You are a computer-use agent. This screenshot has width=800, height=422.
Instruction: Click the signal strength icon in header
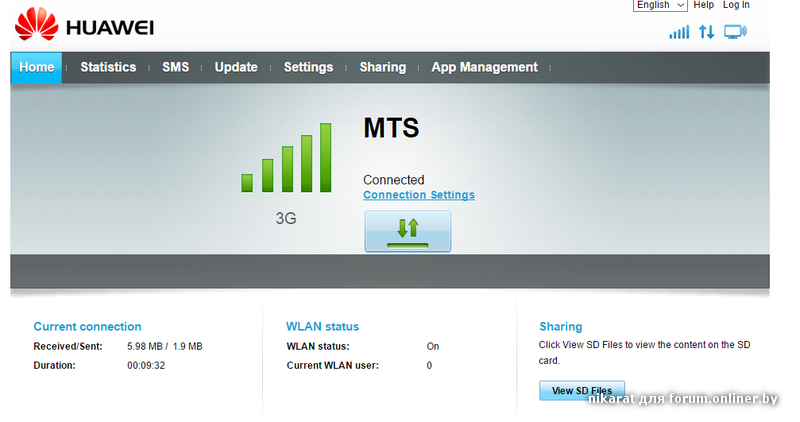coord(679,32)
